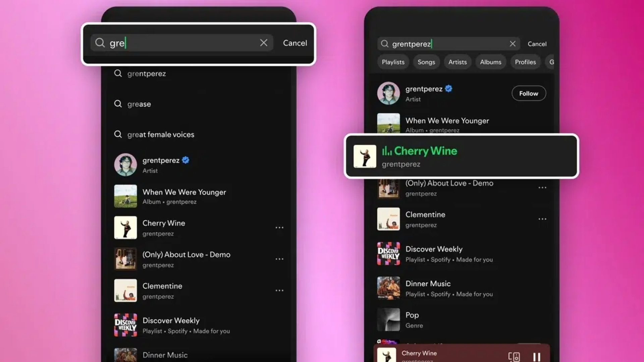Filter results by Profiles
Image resolution: width=644 pixels, height=362 pixels.
coord(525,62)
